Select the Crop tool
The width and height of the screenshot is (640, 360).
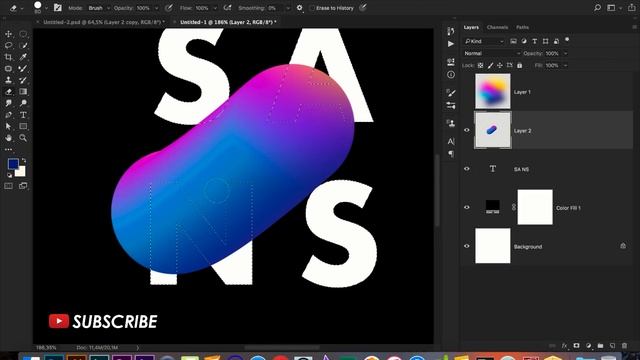pyautogui.click(x=8, y=57)
